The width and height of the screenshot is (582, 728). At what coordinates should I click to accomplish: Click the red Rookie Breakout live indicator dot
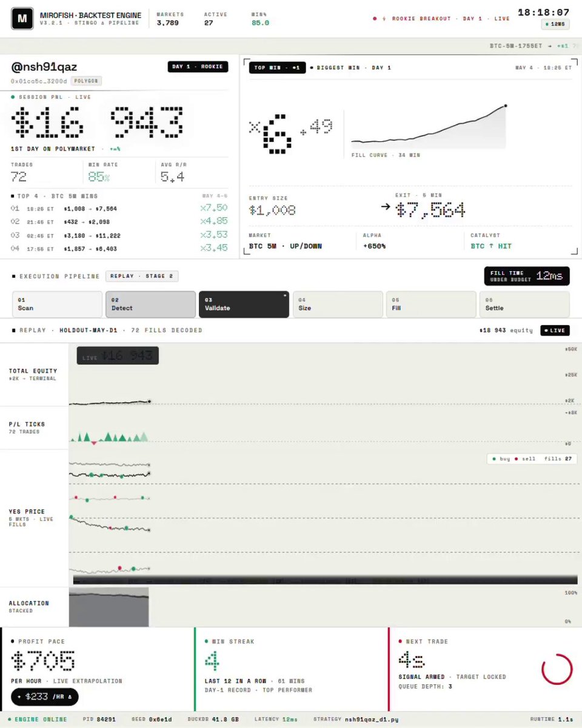point(375,19)
